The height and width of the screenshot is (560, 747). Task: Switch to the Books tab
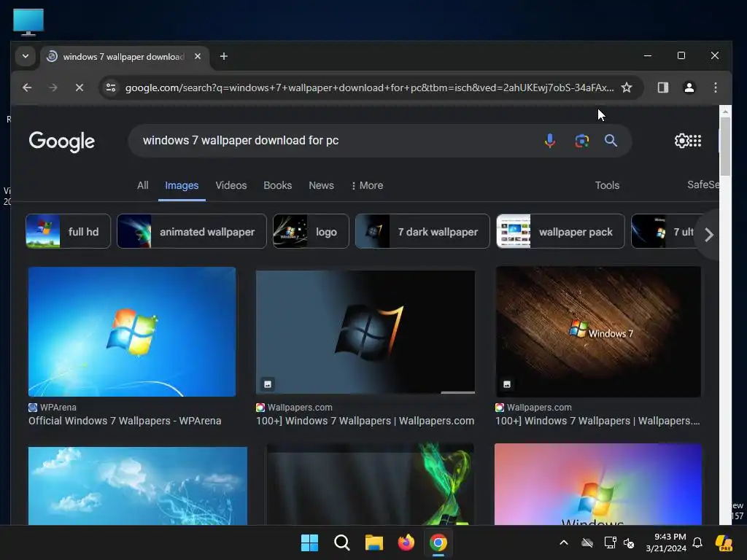pyautogui.click(x=277, y=185)
